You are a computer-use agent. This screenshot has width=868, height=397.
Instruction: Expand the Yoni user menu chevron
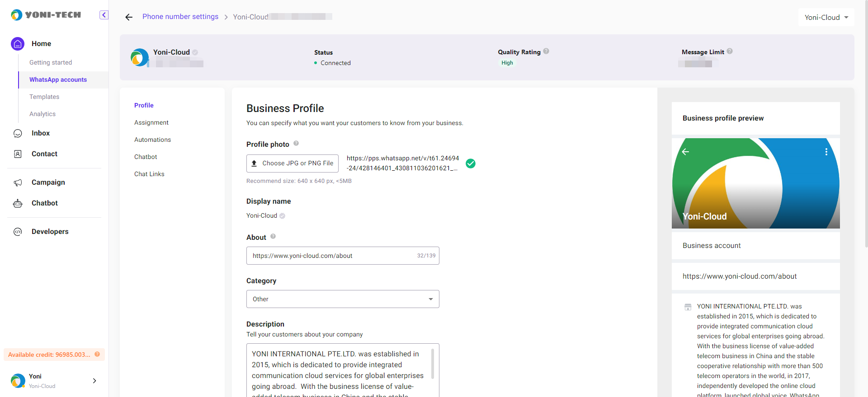click(94, 381)
